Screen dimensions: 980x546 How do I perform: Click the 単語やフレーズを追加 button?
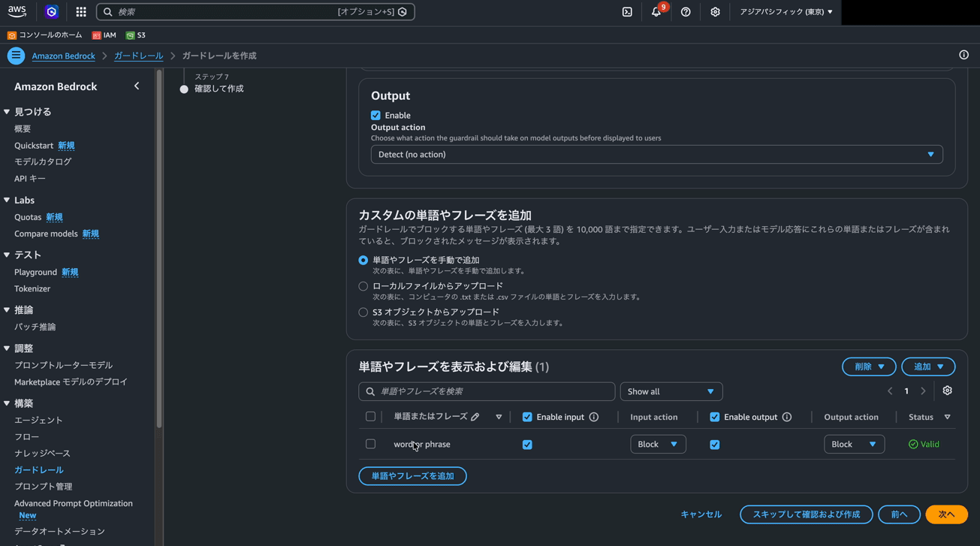(412, 476)
